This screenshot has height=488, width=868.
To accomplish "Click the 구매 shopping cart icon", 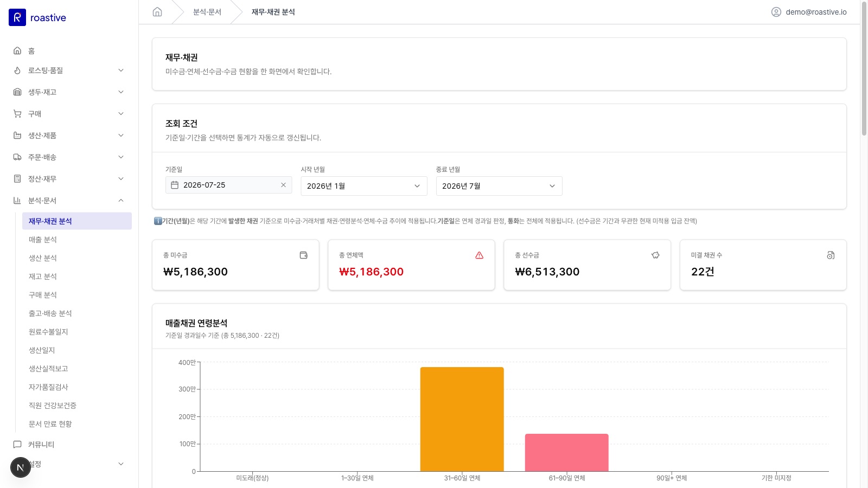I will coord(17,114).
